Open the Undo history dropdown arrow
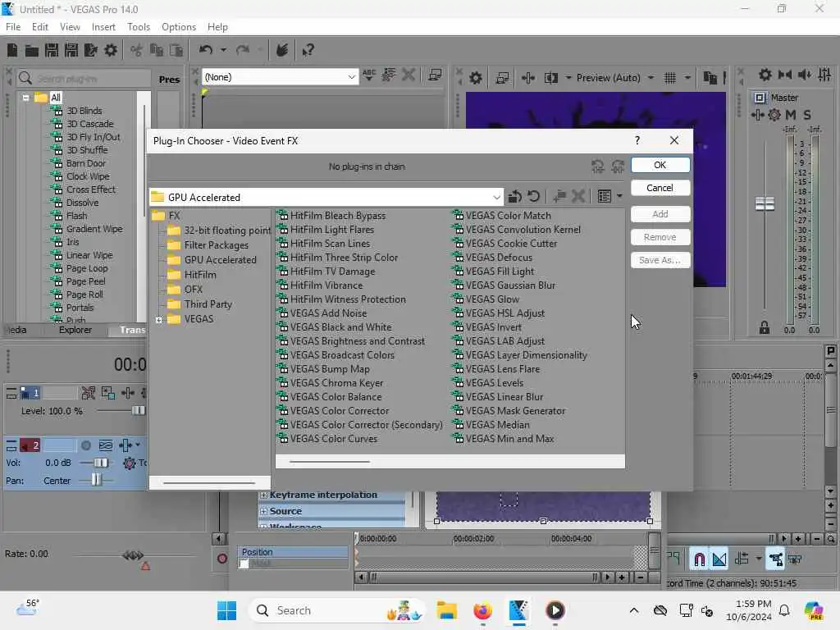This screenshot has width=840, height=630. [x=223, y=50]
